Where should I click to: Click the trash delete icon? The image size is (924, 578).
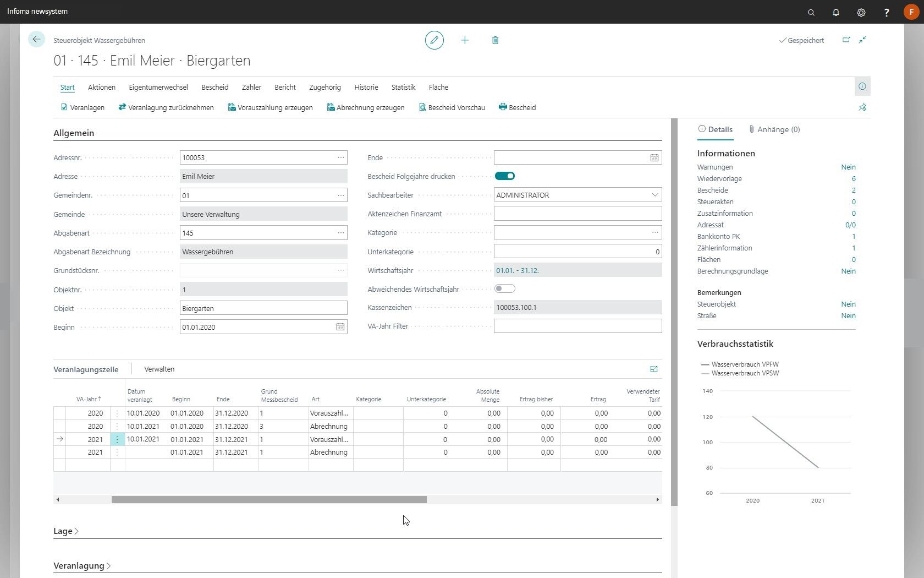tap(495, 40)
